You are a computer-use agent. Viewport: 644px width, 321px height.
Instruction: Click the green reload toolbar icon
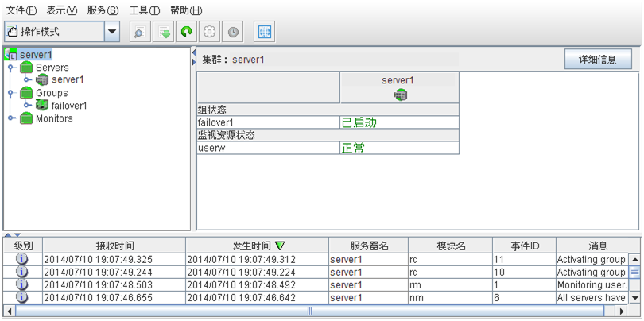187,32
